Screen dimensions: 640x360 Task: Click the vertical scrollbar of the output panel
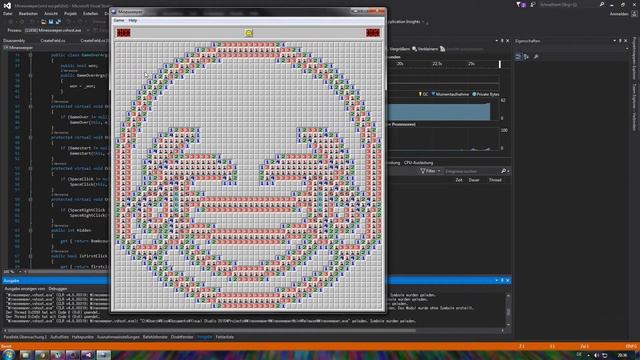(508, 311)
